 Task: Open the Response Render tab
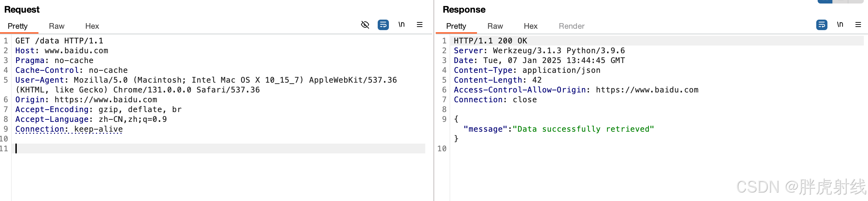coord(571,26)
